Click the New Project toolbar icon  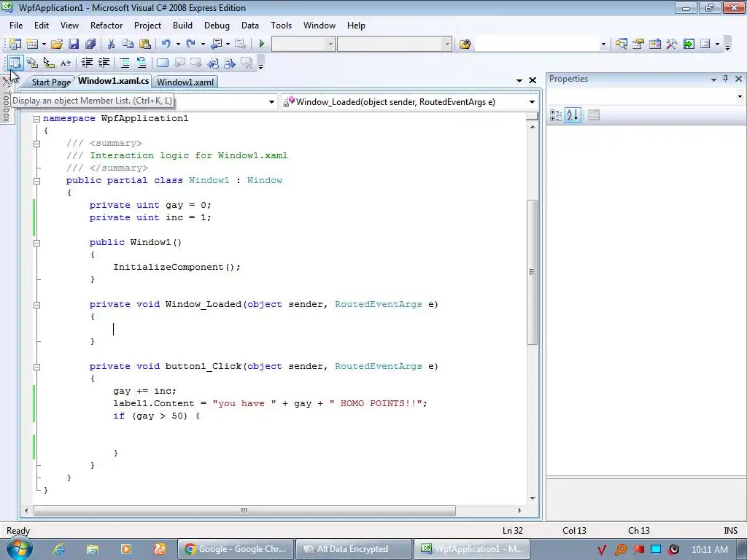15,44
